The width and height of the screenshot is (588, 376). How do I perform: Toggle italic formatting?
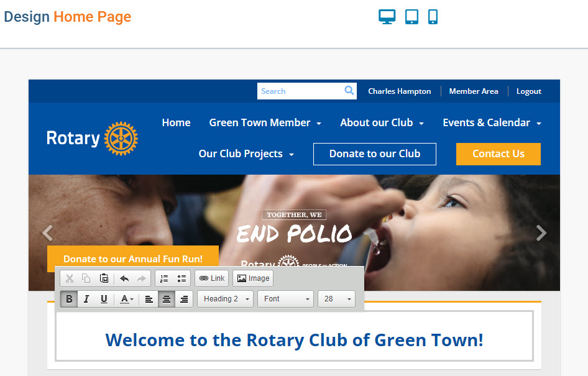[x=86, y=299]
